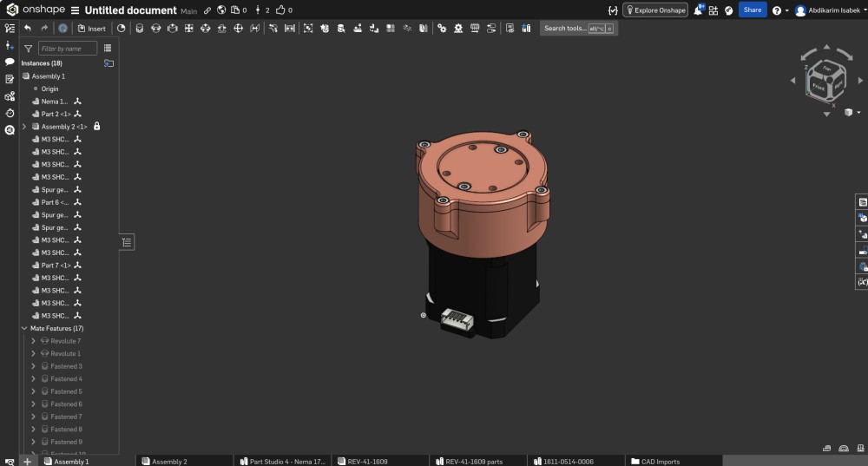Open the notifications bell

coord(699,10)
